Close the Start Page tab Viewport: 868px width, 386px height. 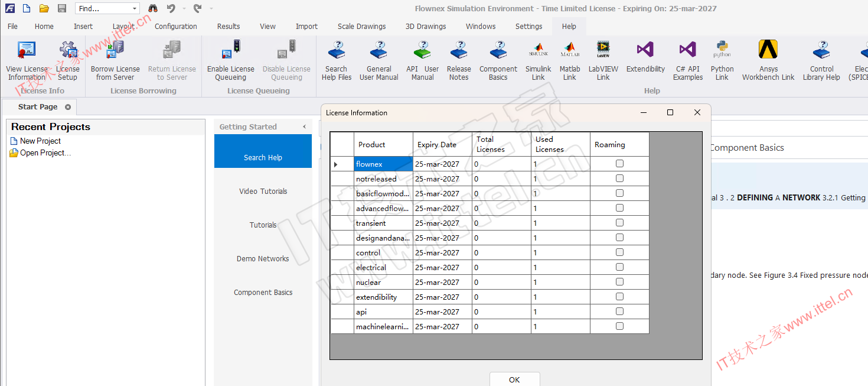pyautogui.click(x=68, y=107)
